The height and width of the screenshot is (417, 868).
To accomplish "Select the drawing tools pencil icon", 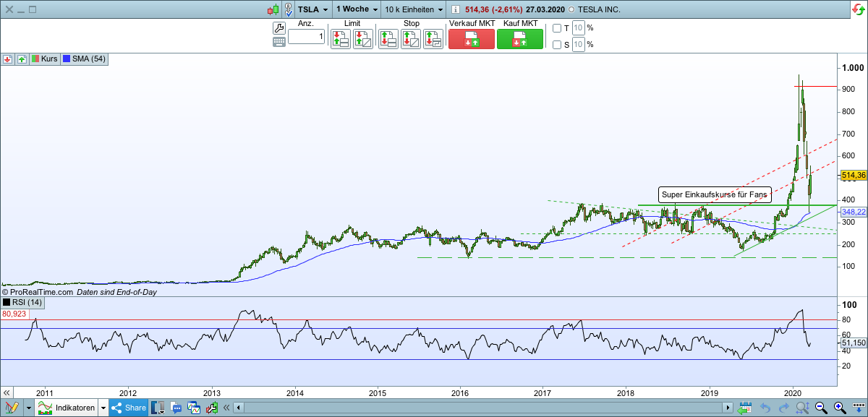I will click(12, 408).
